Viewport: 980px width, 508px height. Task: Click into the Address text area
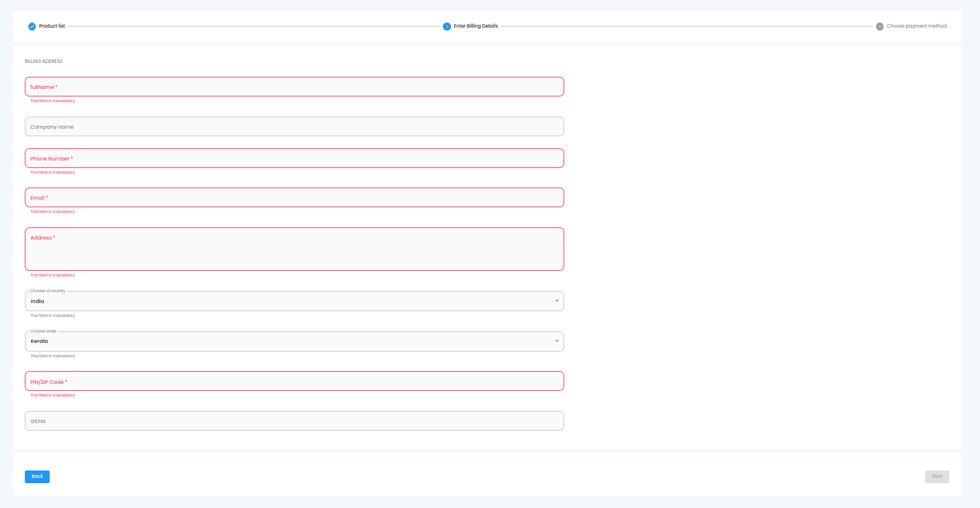click(x=295, y=249)
